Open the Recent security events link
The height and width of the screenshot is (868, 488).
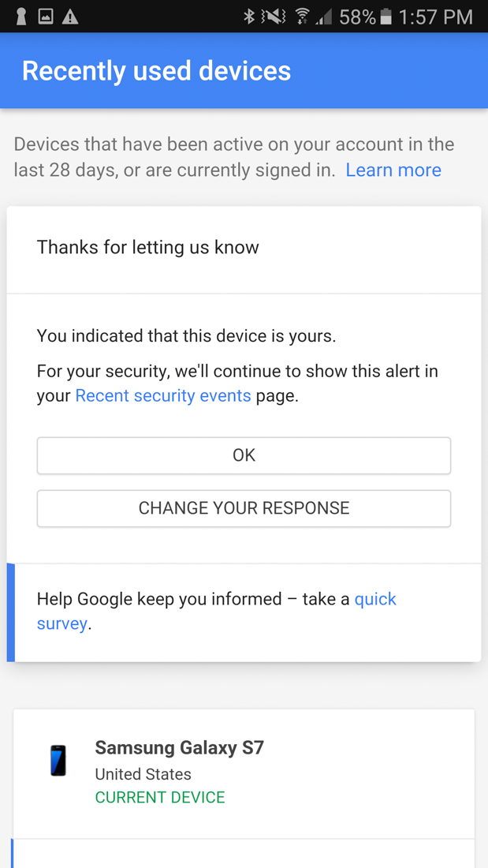[163, 395]
